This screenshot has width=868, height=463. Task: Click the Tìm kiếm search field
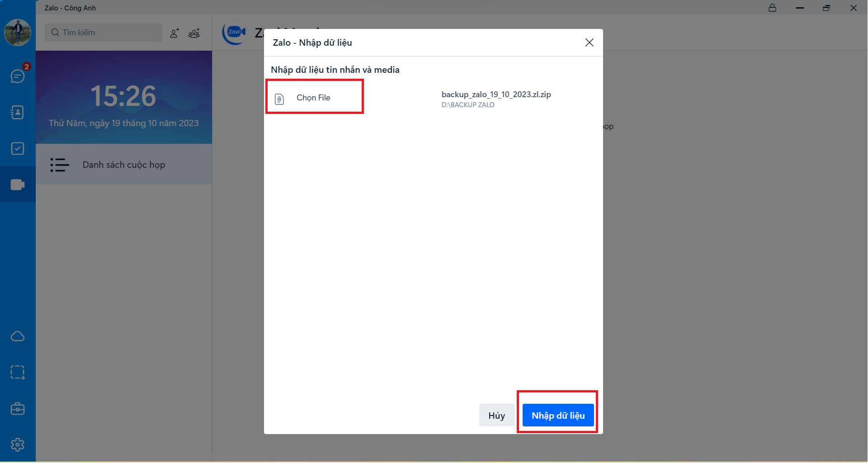(x=104, y=33)
